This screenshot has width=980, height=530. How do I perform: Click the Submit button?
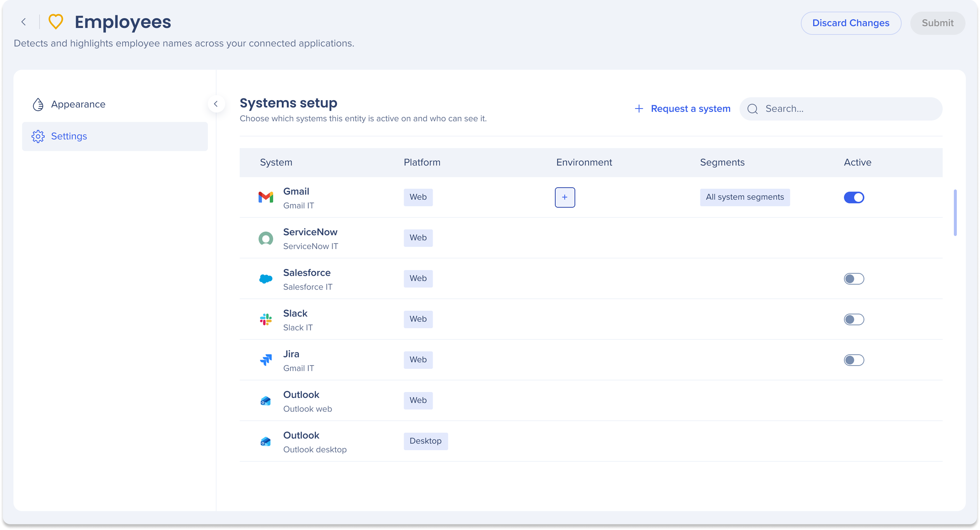pos(938,23)
